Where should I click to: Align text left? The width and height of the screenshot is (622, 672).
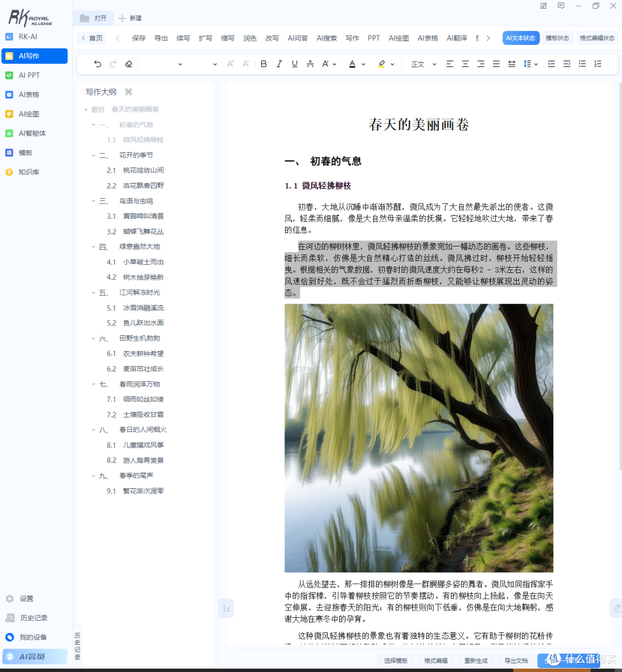[x=450, y=64]
